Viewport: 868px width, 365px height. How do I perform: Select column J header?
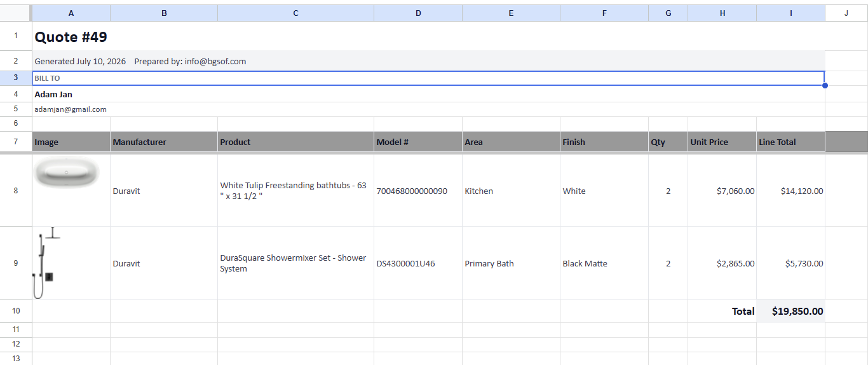[x=846, y=13]
